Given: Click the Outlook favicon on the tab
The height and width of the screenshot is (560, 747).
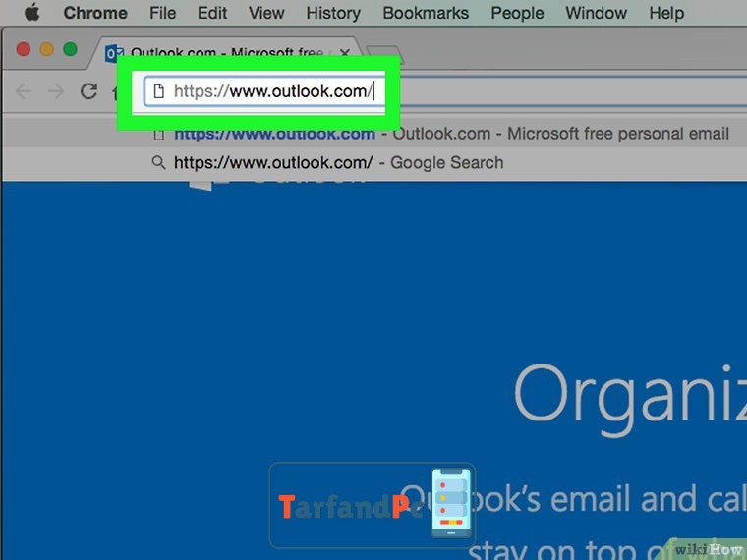Looking at the screenshot, I should coord(113,53).
